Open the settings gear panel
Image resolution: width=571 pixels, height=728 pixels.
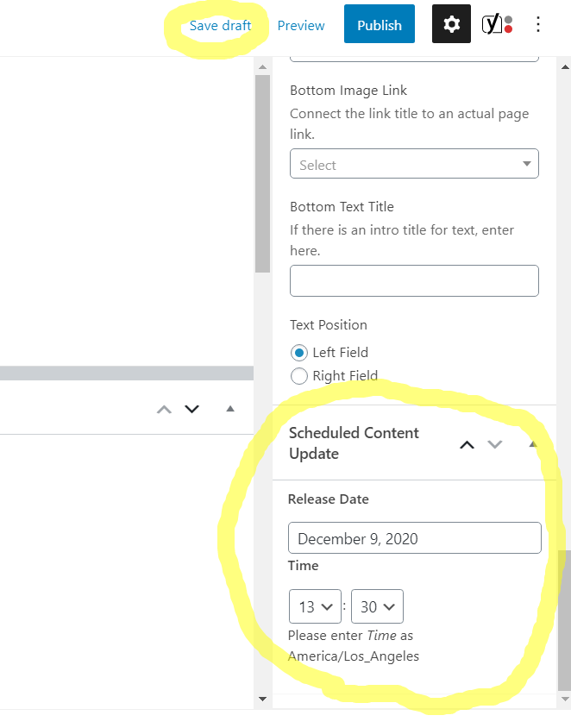click(451, 24)
